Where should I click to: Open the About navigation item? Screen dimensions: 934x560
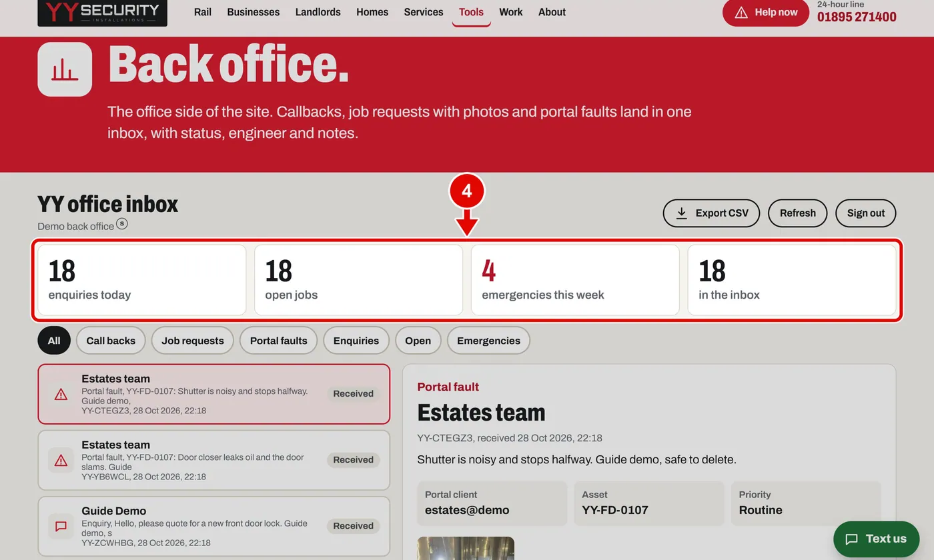point(552,12)
